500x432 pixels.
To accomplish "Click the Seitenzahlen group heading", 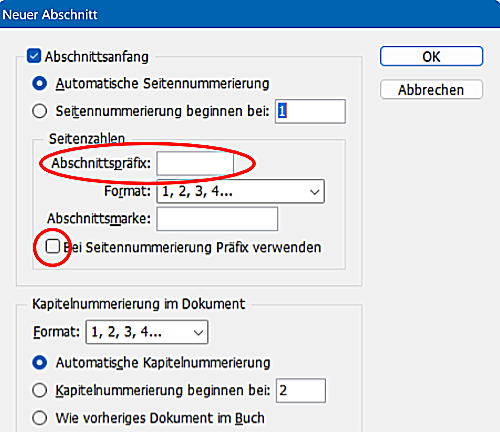I will 87,138.
